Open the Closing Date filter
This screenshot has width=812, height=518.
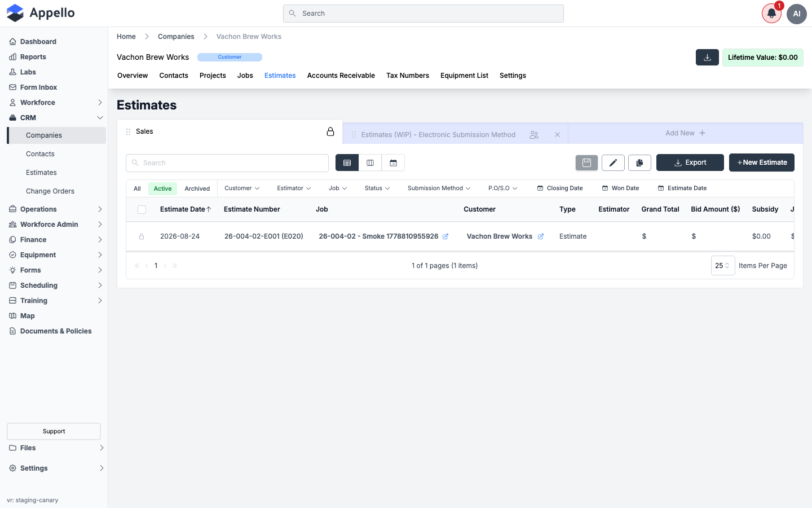[560, 188]
